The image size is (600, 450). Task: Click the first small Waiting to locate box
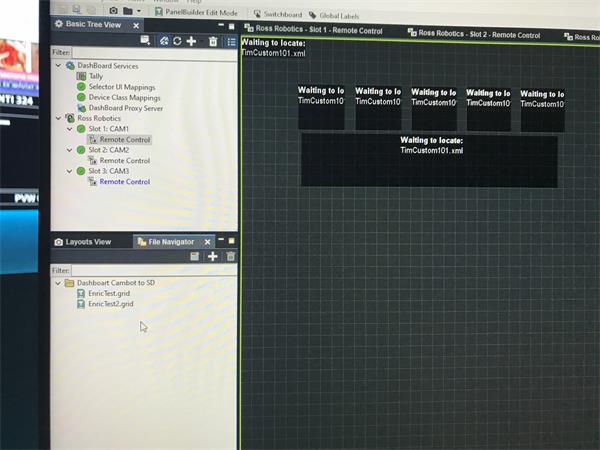321,107
